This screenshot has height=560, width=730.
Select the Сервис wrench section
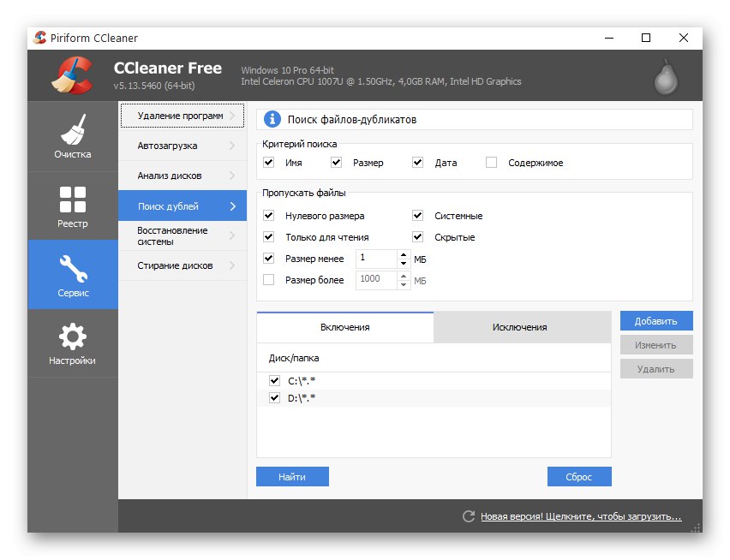pos(73,275)
